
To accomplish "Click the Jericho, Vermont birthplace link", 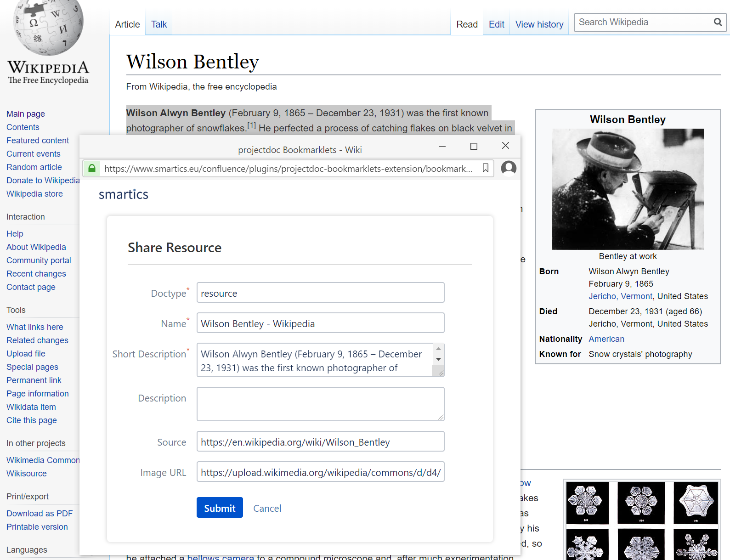I will click(x=620, y=296).
